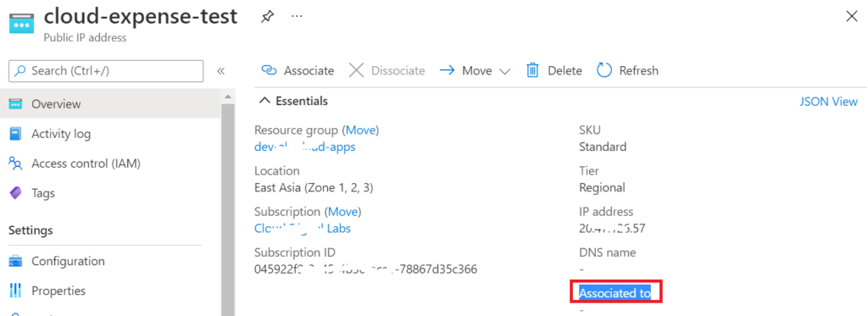The image size is (868, 316).
Task: Click the Associate link icon
Action: (x=269, y=71)
